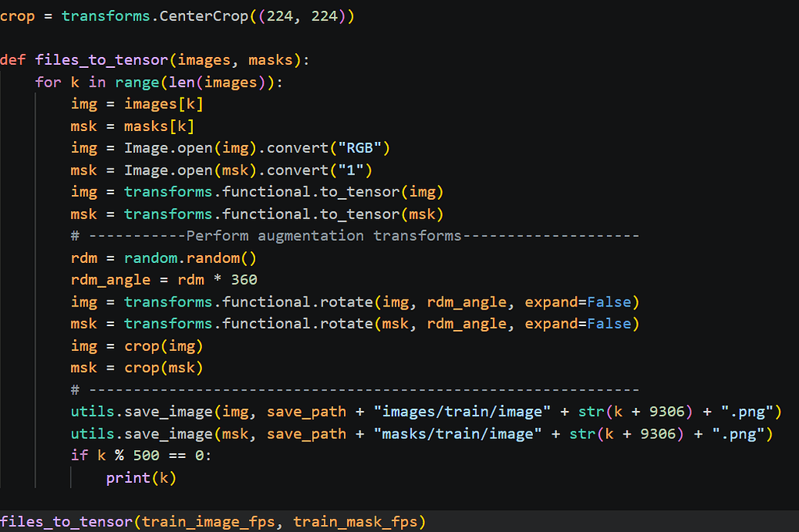Click the "train_image_fps" argument
The width and height of the screenshot is (799, 532).
pos(208,522)
